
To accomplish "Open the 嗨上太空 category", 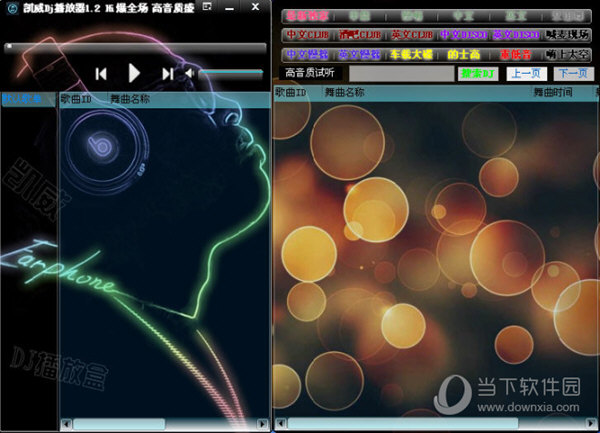I will [567, 55].
